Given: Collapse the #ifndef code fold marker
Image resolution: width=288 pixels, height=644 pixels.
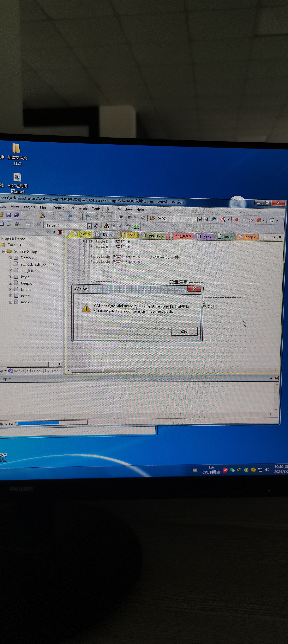Looking at the screenshot, I should point(88,241).
